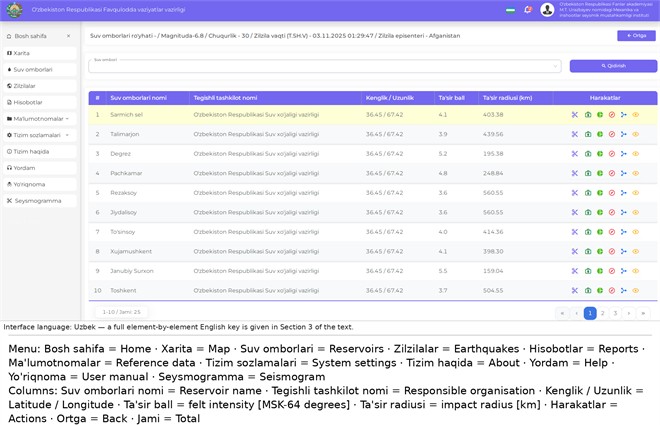Open the notifications bell in the header
The height and width of the screenshot is (425, 660).
click(527, 10)
